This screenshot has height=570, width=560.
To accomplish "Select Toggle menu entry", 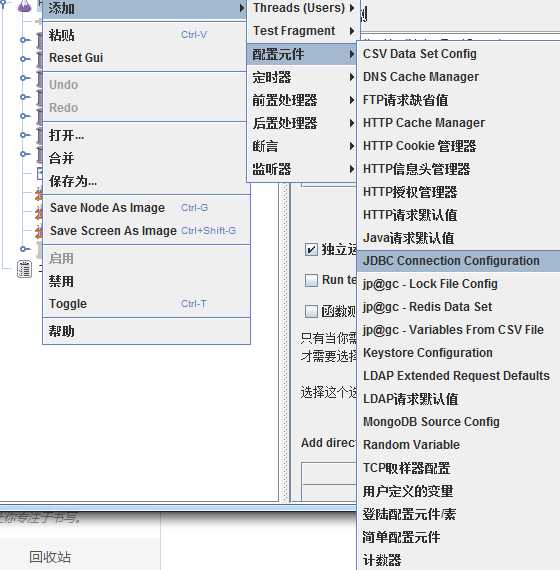I will 146,304.
